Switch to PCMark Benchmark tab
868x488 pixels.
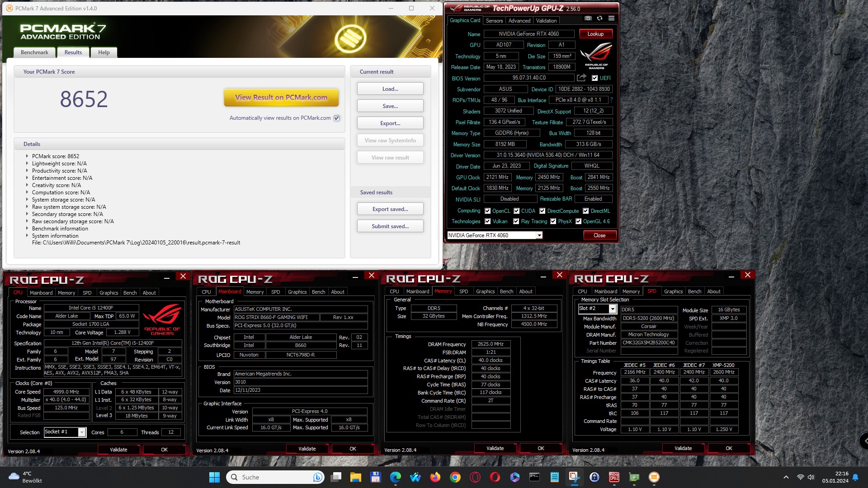pyautogui.click(x=34, y=52)
